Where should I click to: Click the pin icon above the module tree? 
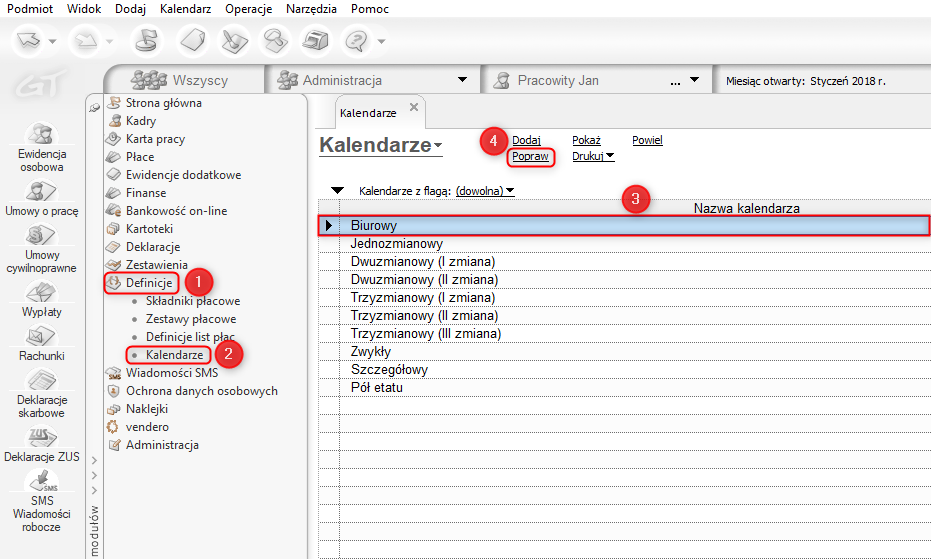(94, 108)
